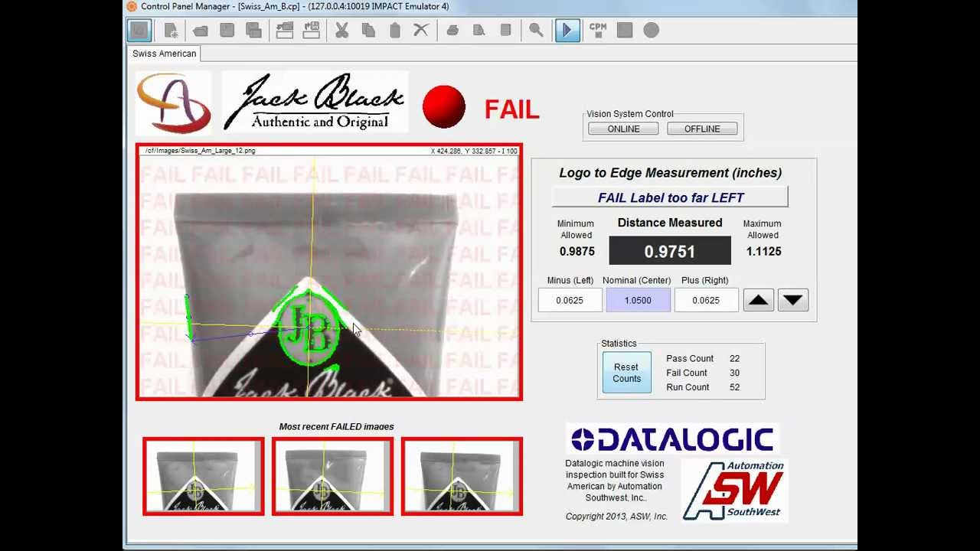Click the new document toolbar icon
980x551 pixels.
click(171, 30)
